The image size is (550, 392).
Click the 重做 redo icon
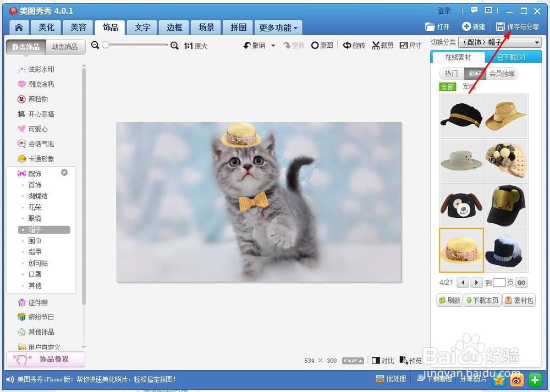(x=287, y=46)
